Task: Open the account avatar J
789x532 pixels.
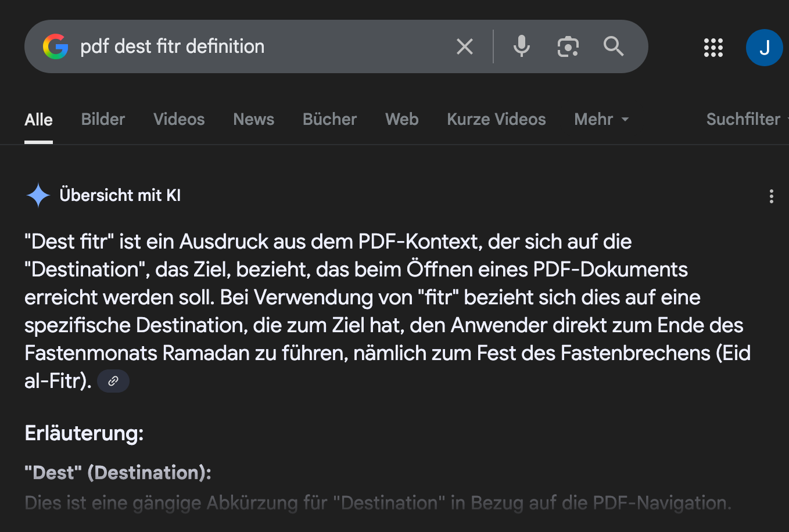Action: click(765, 48)
